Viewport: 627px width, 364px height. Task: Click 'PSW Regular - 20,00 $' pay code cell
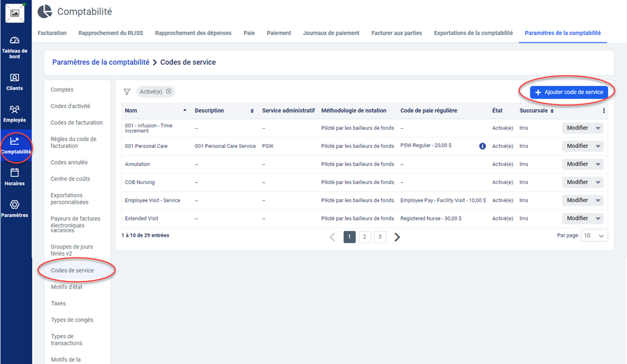pos(426,145)
